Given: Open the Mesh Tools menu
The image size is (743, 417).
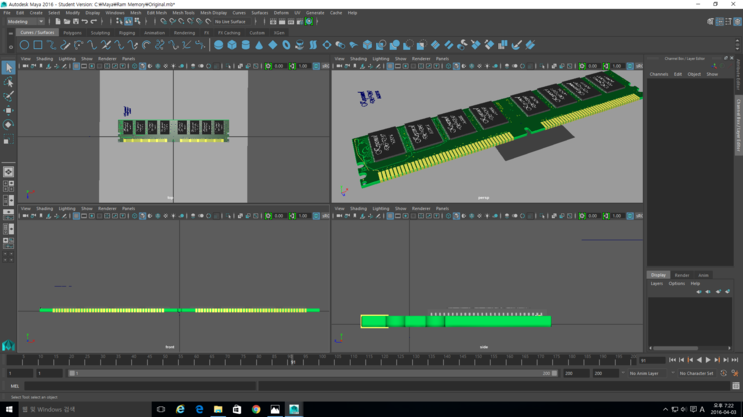Looking at the screenshot, I should pyautogui.click(x=183, y=13).
